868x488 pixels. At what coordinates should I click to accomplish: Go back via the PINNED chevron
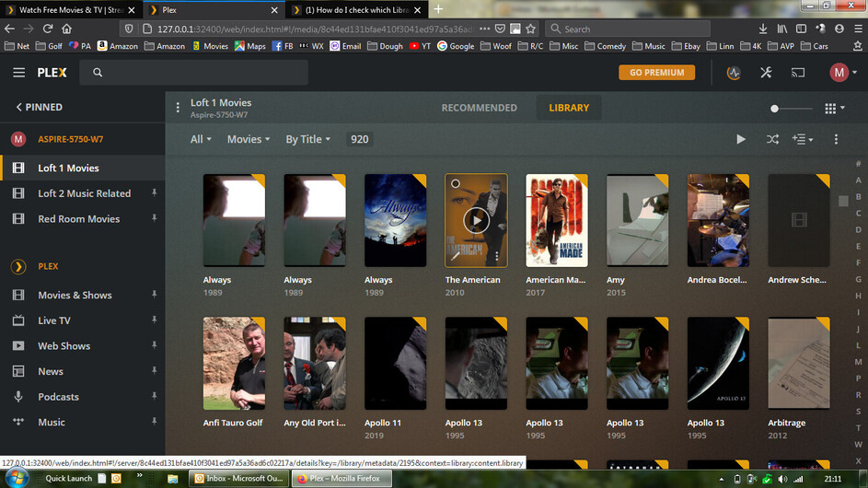[40, 107]
